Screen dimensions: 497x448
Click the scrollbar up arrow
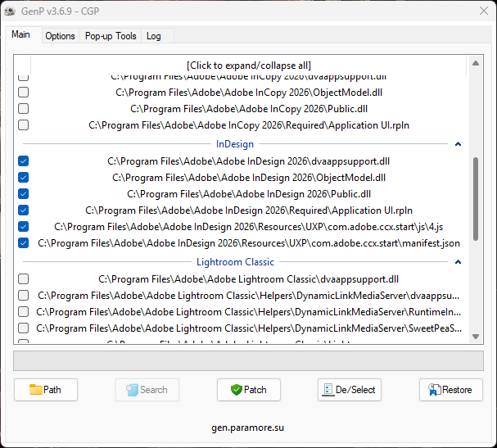(x=476, y=63)
